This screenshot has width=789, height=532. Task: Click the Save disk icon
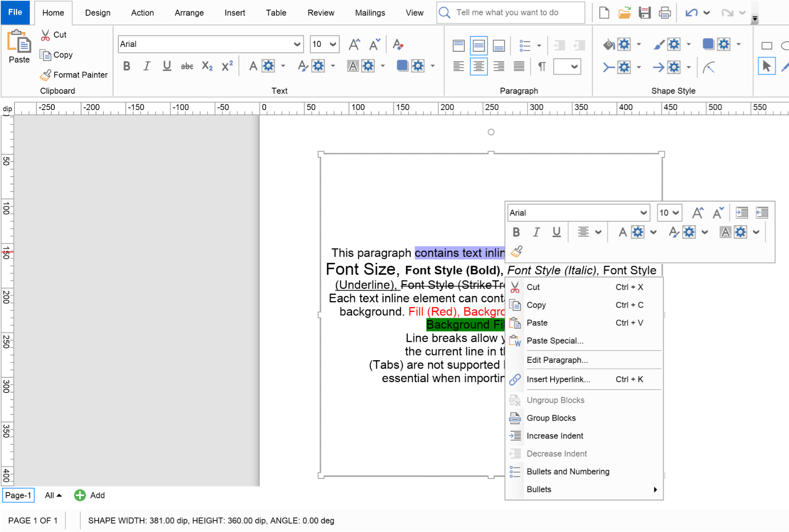click(x=644, y=12)
